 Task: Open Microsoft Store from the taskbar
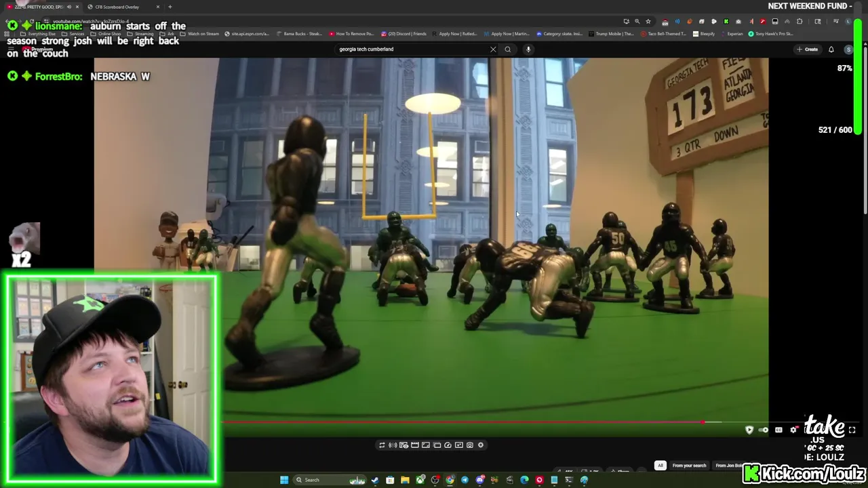coord(390,480)
